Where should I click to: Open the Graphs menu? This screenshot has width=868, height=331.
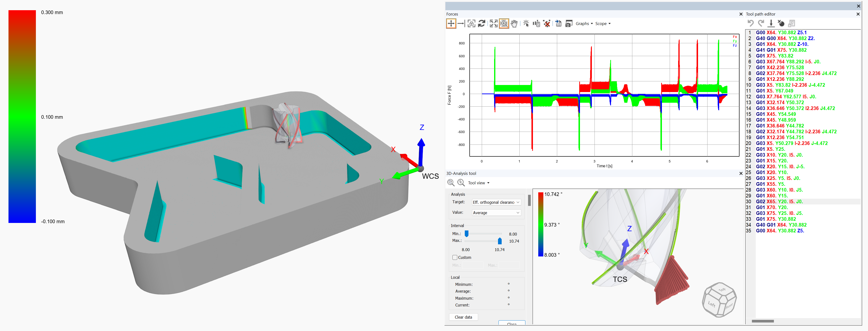point(584,24)
